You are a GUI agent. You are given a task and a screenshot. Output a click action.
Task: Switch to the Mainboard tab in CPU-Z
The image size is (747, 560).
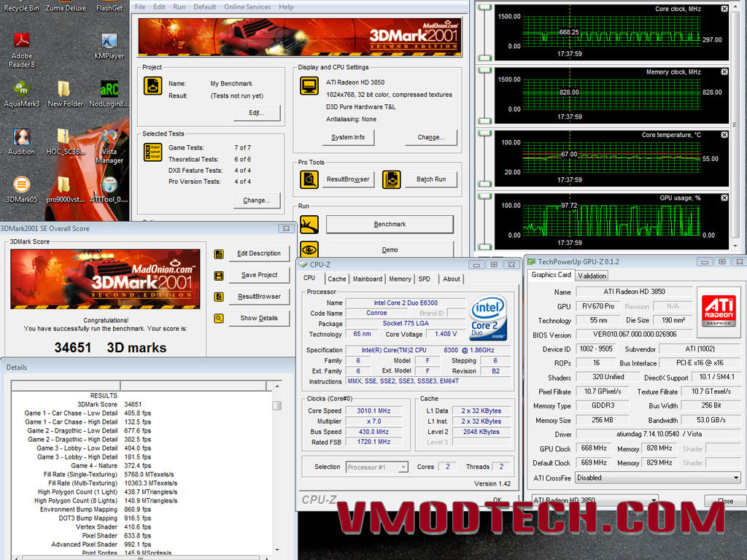point(368,279)
